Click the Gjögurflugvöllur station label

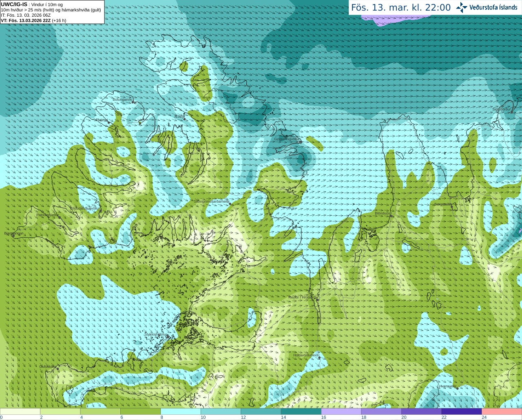(x=287, y=139)
